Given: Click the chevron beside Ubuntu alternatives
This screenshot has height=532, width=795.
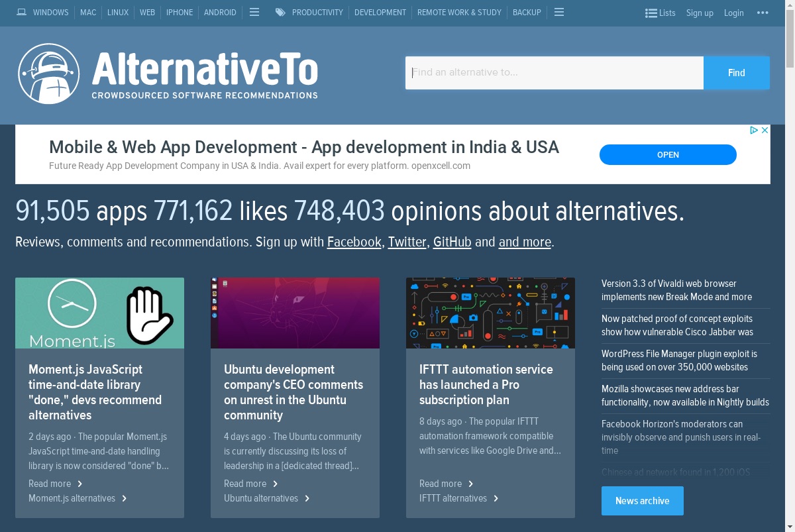Looking at the screenshot, I should [x=307, y=498].
